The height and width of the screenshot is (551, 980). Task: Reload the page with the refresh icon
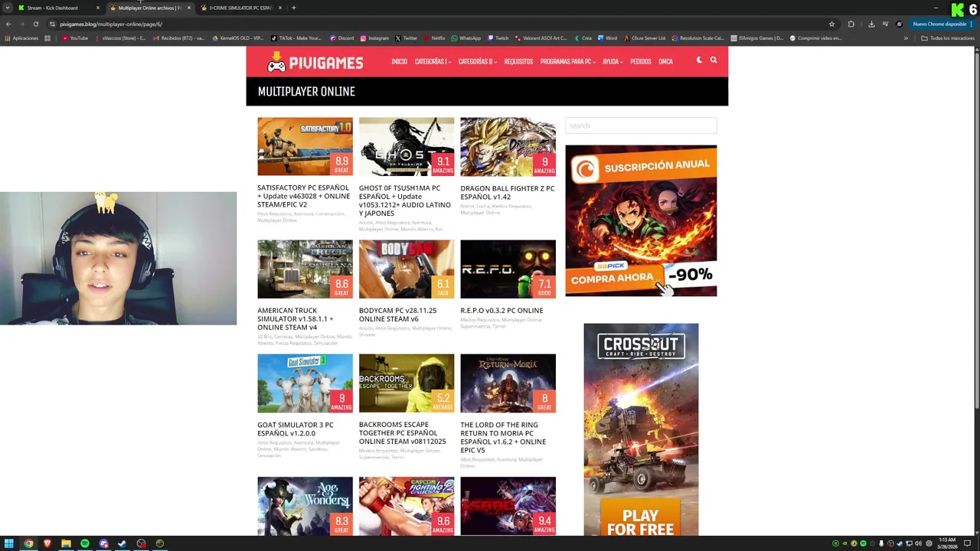(x=35, y=24)
